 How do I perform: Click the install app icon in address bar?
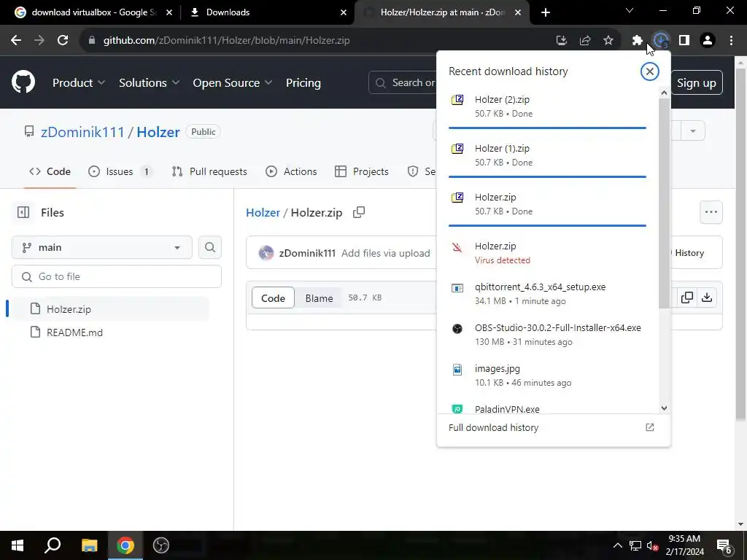pos(562,41)
